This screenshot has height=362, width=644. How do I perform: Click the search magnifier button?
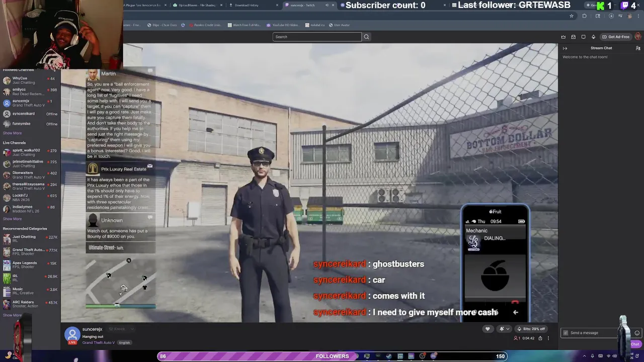coord(366,37)
